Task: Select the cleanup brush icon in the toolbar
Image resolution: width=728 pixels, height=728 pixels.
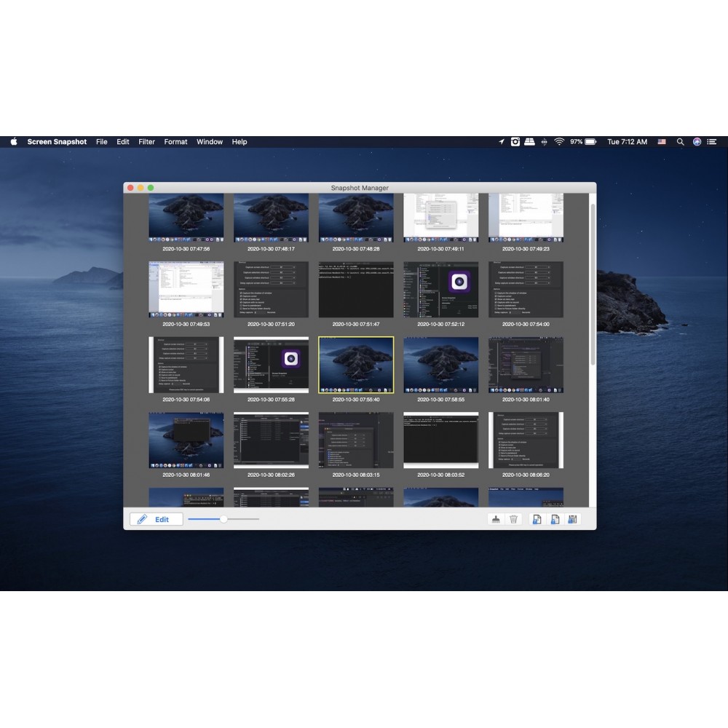Action: [496, 519]
